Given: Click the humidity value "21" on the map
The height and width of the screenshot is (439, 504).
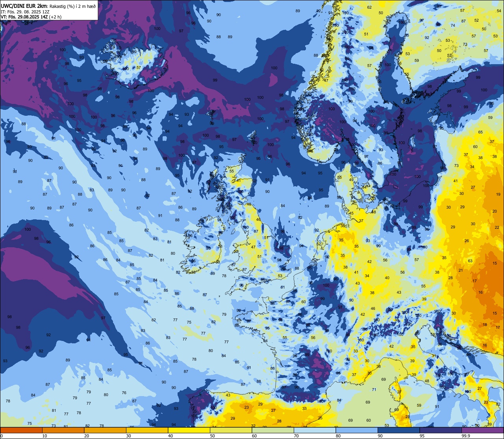Looking at the screenshot, I should coord(461,270).
